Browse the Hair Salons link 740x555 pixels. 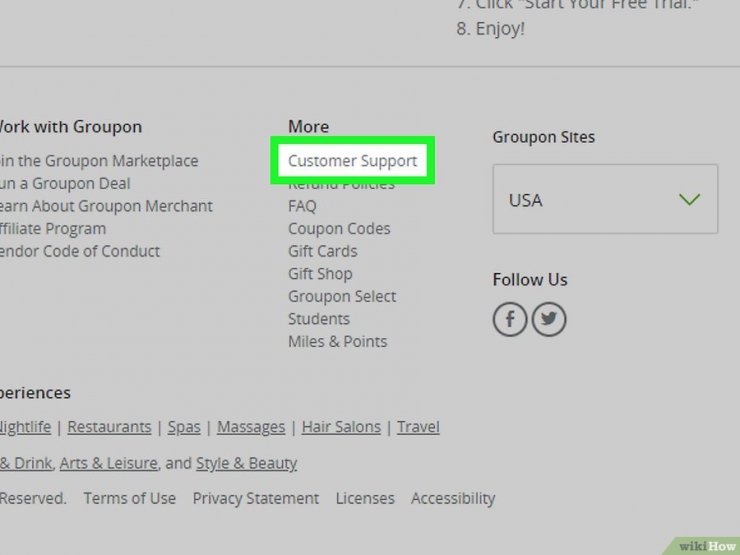pos(341,427)
